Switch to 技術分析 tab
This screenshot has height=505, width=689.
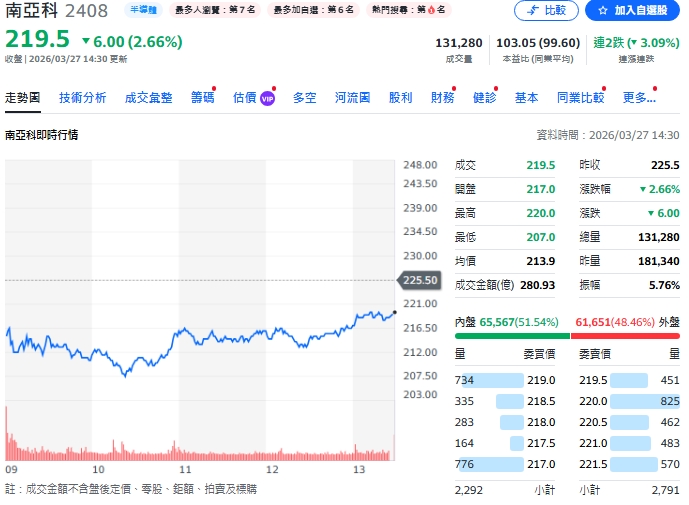tap(83, 98)
